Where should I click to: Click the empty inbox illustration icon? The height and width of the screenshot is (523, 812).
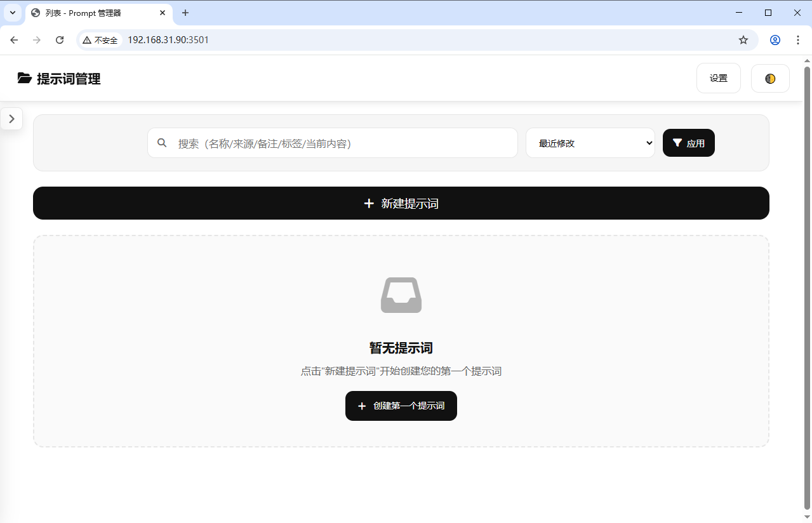(401, 295)
